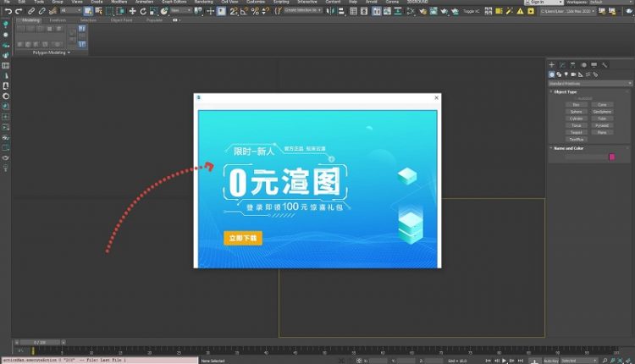
Task: Select the Cameras category icon
Action: [x=574, y=74]
